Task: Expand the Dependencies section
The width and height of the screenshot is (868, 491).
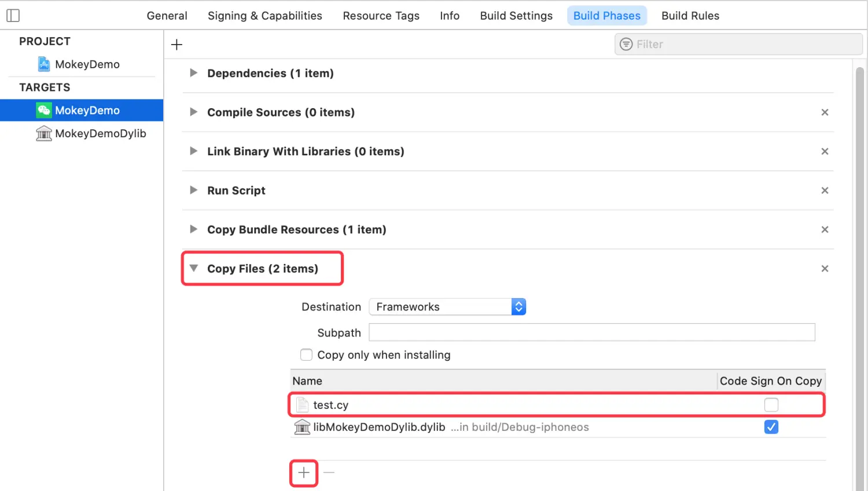Action: click(194, 73)
